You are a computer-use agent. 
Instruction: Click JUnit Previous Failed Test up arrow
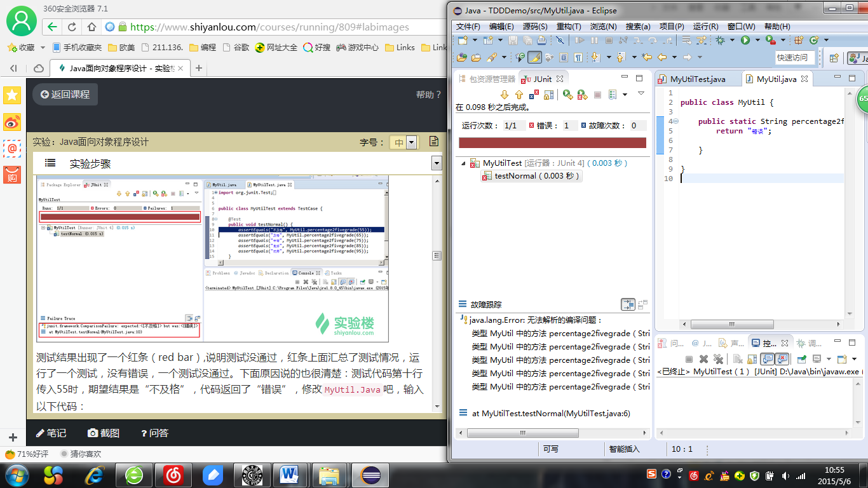(x=519, y=95)
